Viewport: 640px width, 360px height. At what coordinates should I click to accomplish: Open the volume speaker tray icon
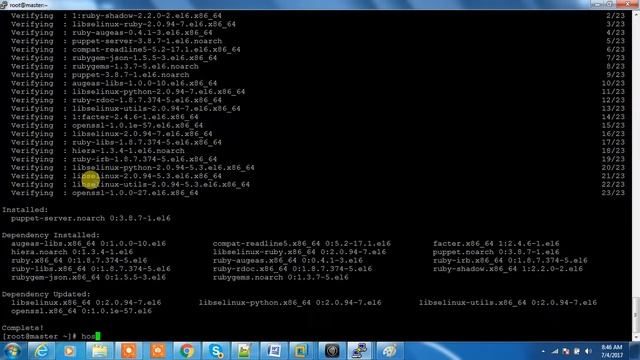588,351
